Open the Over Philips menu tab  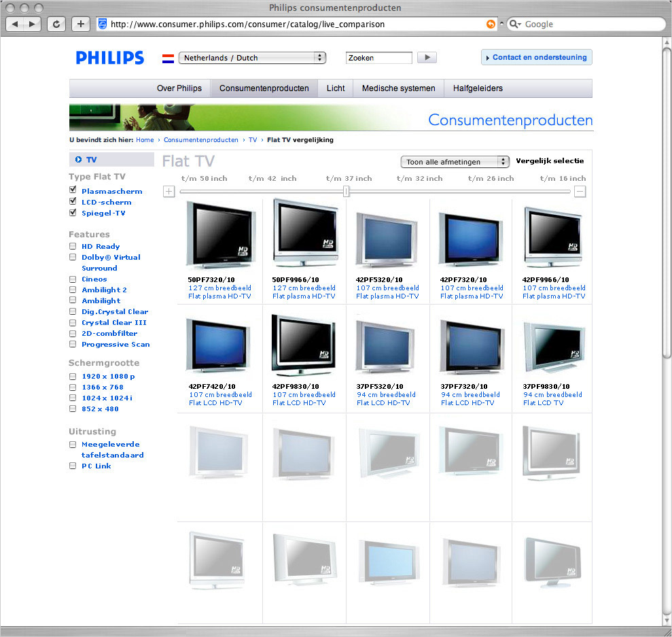point(179,88)
